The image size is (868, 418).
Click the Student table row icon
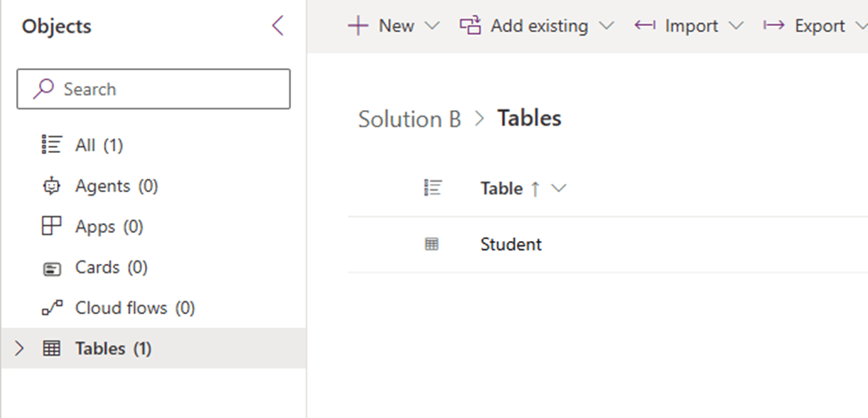(x=432, y=245)
